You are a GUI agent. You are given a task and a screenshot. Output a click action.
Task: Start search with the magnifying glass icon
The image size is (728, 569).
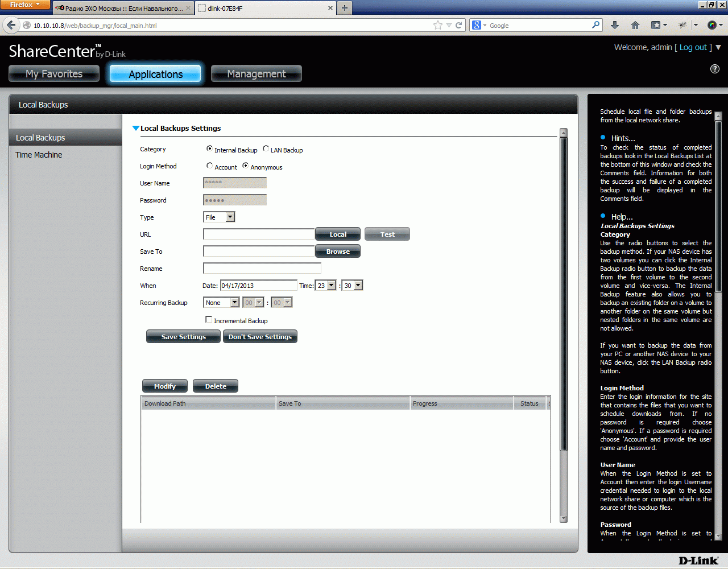point(595,25)
